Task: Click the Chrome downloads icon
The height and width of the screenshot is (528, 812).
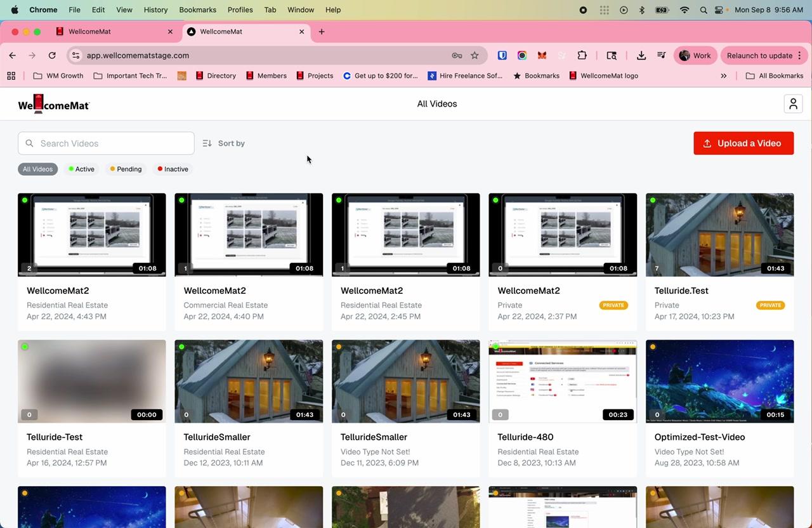Action: point(641,55)
